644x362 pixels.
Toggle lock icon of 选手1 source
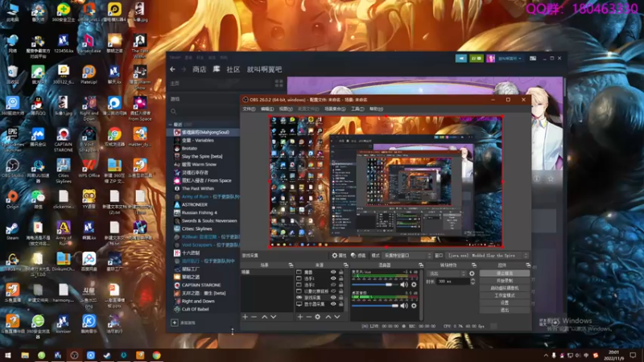click(x=341, y=278)
